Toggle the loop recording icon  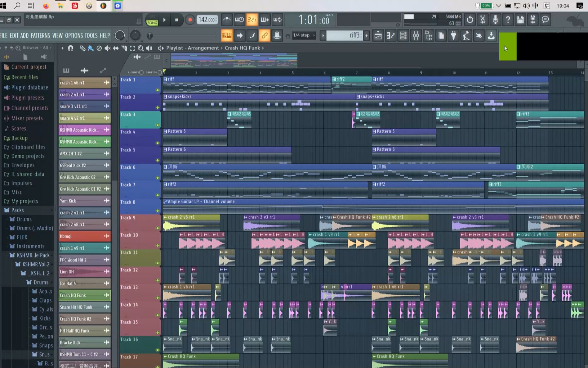pyautogui.click(x=277, y=20)
